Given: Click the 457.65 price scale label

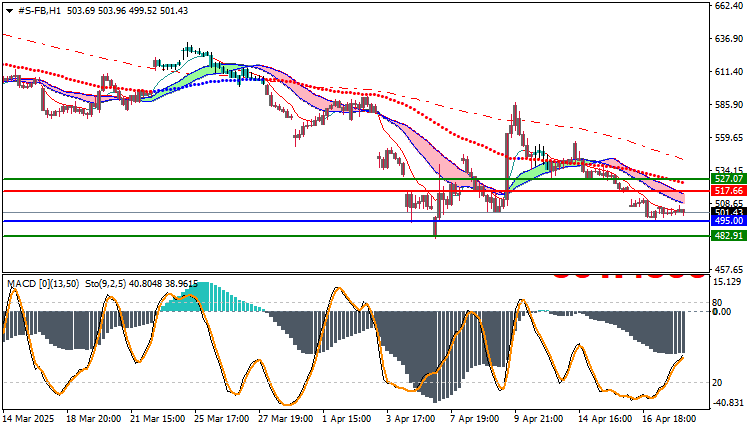Looking at the screenshot, I should coord(728,270).
